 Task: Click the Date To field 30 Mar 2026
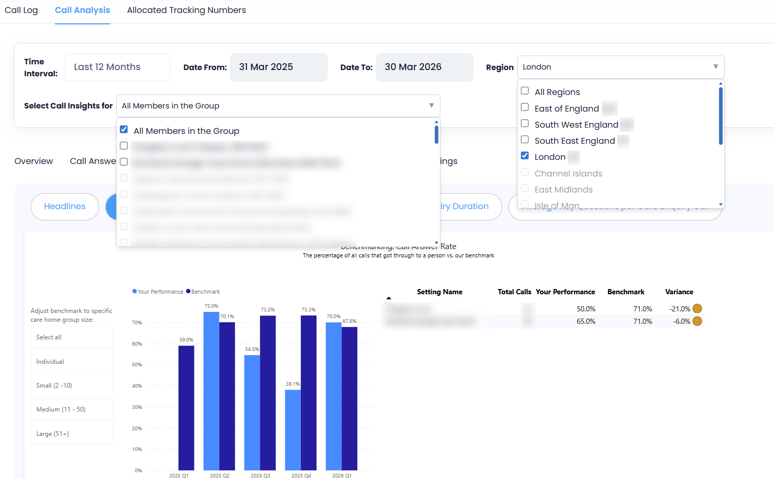tap(425, 67)
